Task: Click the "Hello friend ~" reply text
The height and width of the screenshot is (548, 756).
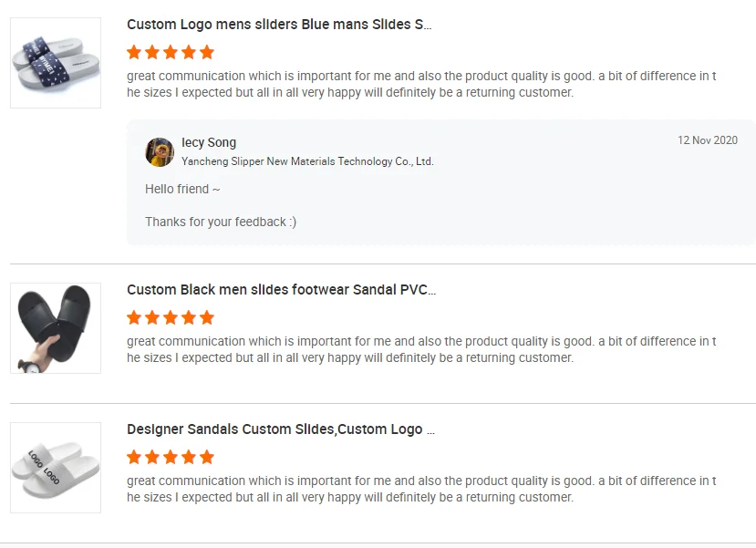Action: coord(182,189)
